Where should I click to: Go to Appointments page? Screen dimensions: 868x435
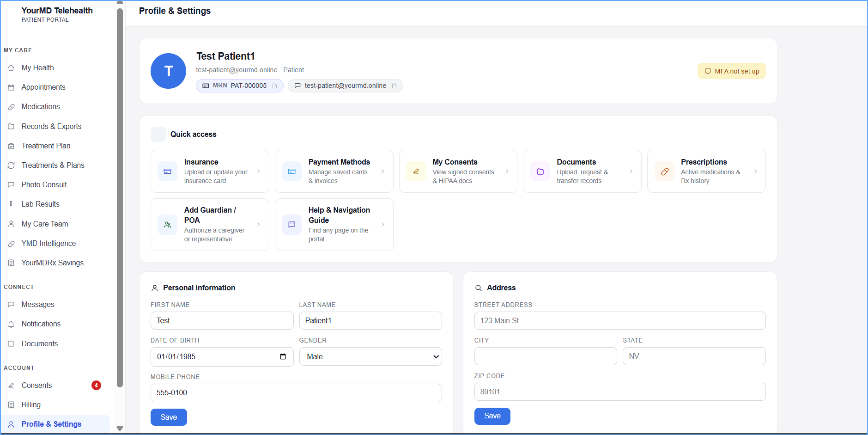(55, 87)
